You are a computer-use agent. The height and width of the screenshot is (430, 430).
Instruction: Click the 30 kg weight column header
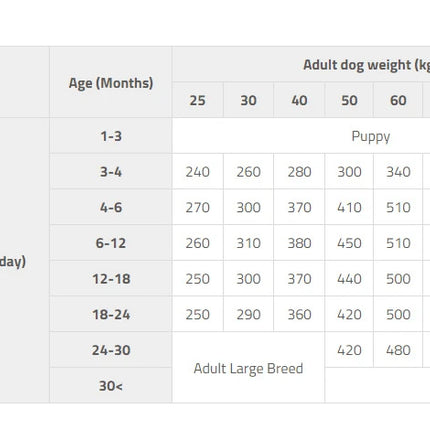248,100
